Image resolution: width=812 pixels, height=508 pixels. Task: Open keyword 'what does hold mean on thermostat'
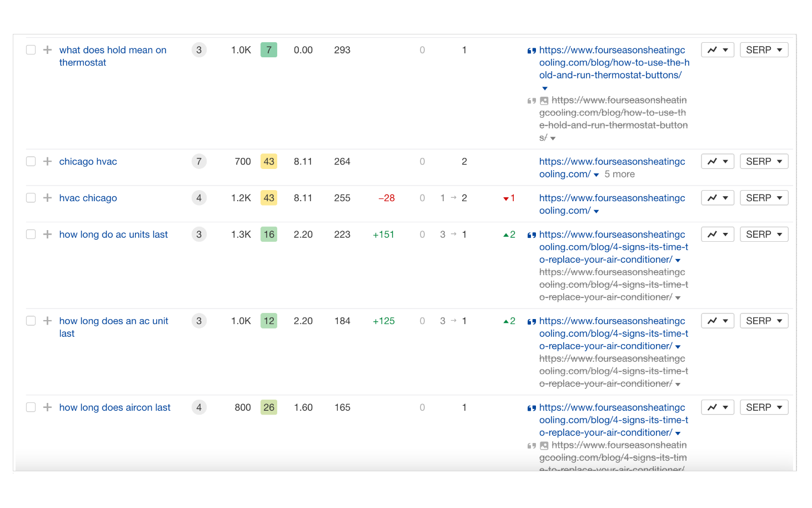113,56
